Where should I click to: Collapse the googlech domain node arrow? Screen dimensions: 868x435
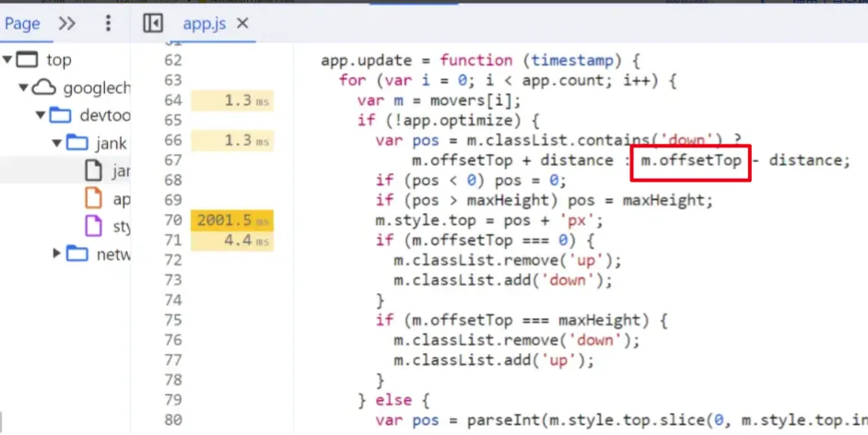[x=24, y=88]
